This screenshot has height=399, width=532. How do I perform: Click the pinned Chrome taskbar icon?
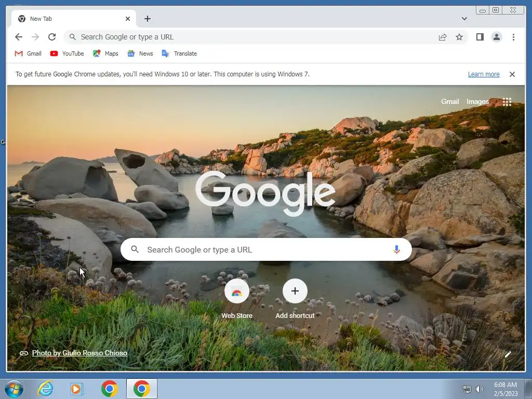tap(109, 389)
